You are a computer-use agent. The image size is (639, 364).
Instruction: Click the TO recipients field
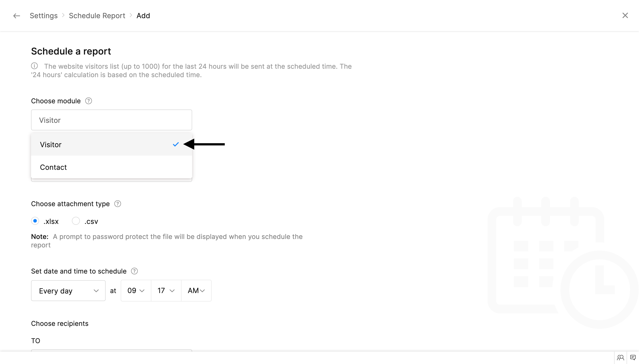111,350
